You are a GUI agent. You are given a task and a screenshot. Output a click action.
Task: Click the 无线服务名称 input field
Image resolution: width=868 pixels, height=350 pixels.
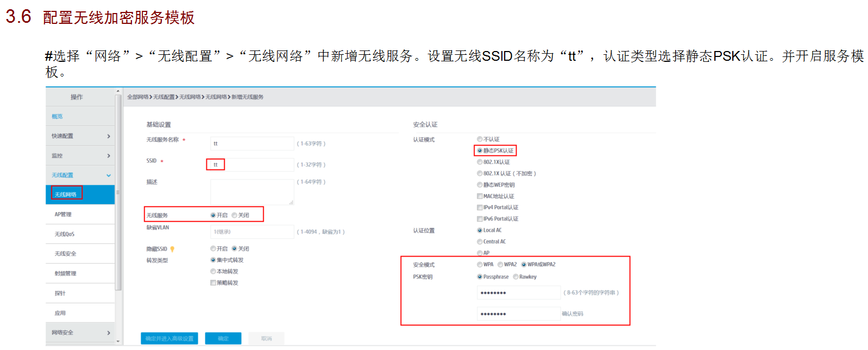point(252,144)
